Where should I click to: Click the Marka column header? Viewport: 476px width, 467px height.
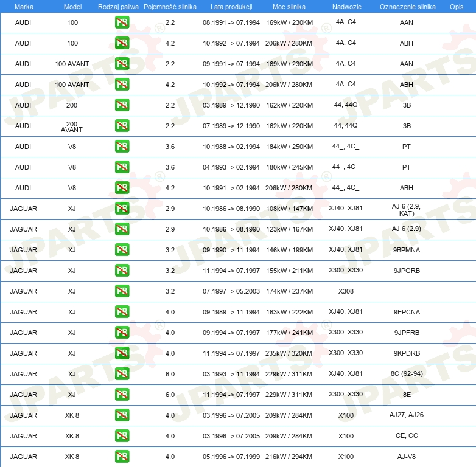[x=24, y=7]
